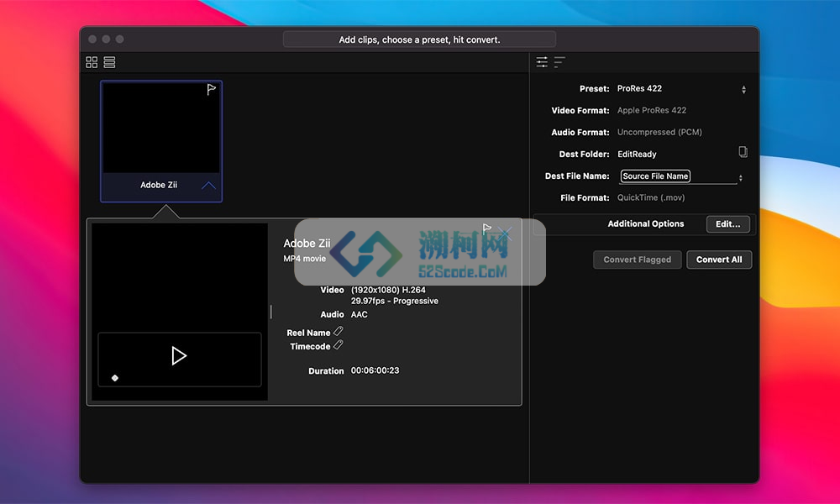Viewport: 840px width, 504px height.
Task: Click the Convert Flagged button
Action: tap(637, 260)
